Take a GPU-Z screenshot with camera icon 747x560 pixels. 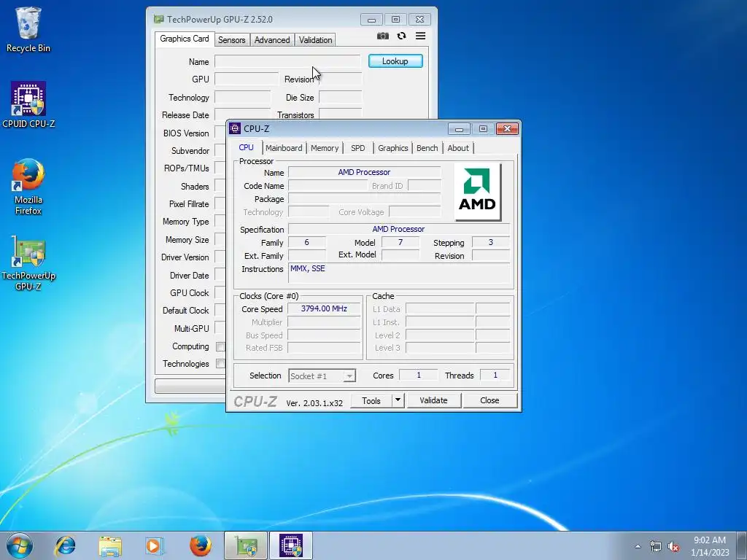pyautogui.click(x=382, y=36)
